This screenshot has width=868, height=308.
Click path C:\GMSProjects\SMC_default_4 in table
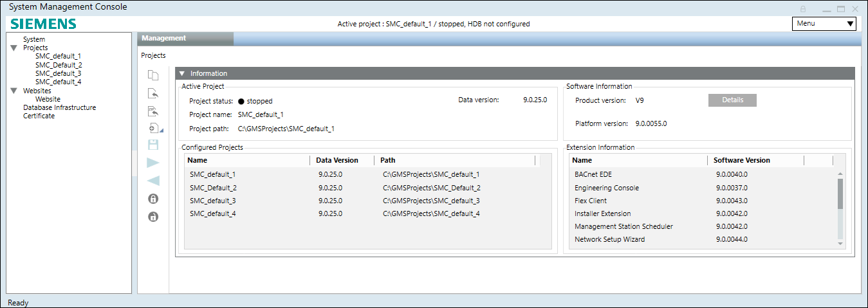pyautogui.click(x=431, y=213)
